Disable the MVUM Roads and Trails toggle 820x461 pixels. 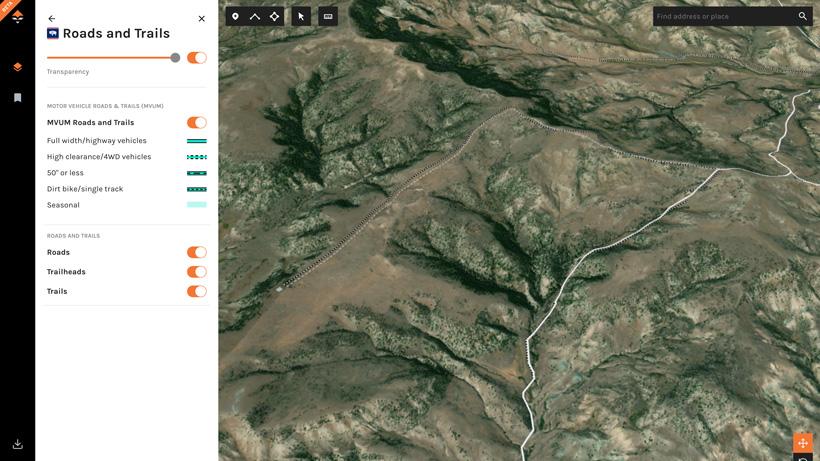[x=197, y=123]
